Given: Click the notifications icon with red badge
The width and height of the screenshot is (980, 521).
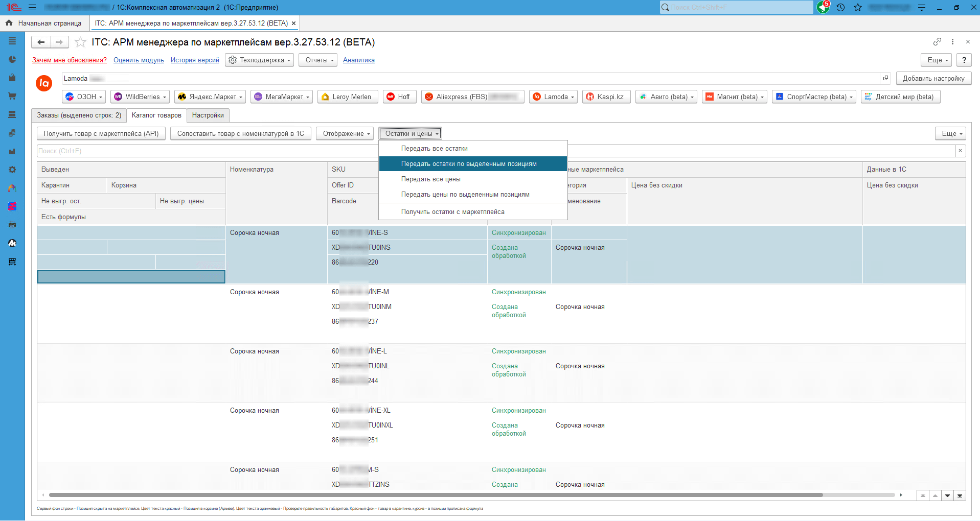Looking at the screenshot, I should pyautogui.click(x=823, y=7).
